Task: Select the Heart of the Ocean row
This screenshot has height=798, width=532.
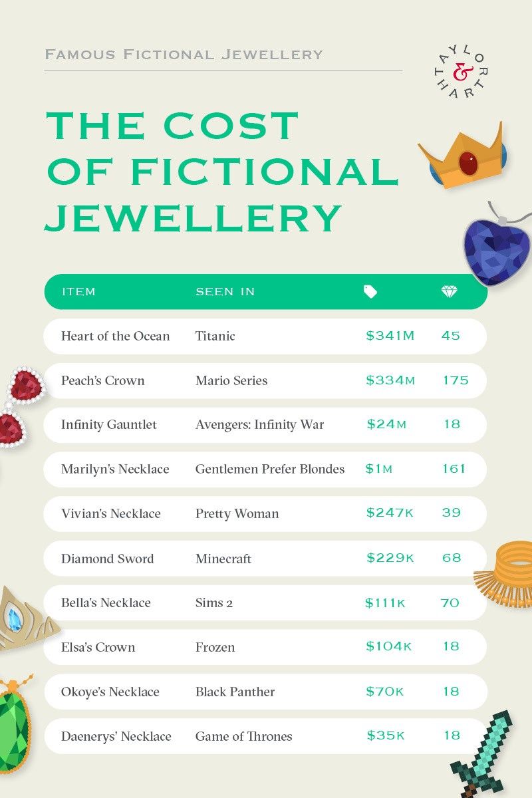Action: pos(265,336)
